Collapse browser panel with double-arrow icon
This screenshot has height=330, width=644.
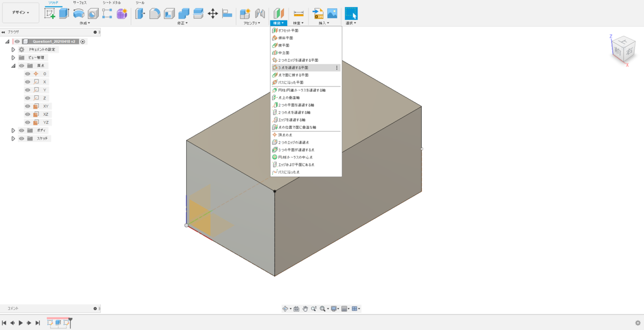click(3, 32)
